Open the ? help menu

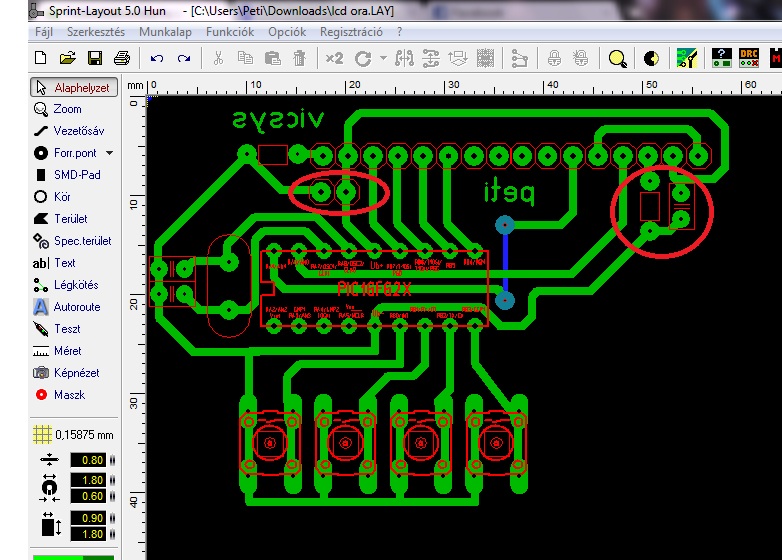pyautogui.click(x=399, y=32)
